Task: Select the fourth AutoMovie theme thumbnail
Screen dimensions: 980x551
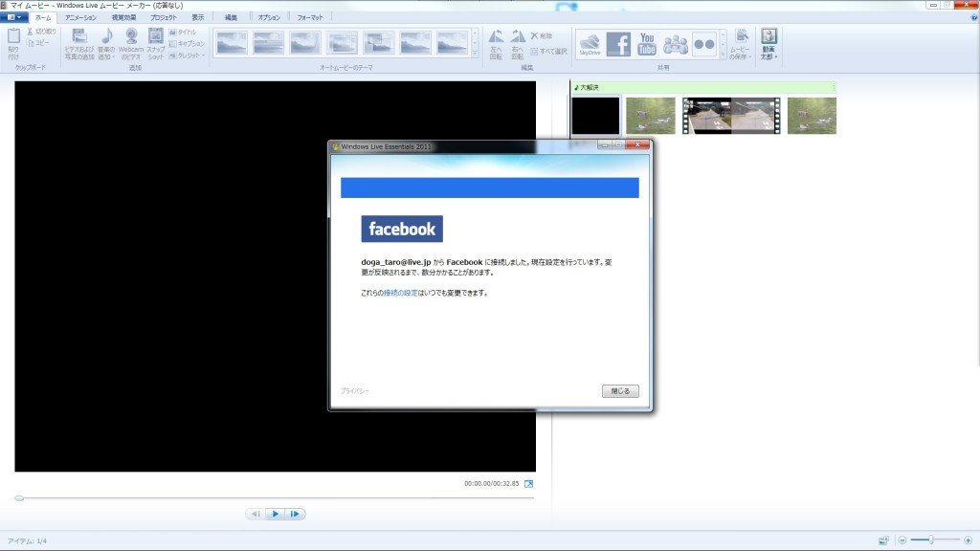Action: [x=342, y=43]
